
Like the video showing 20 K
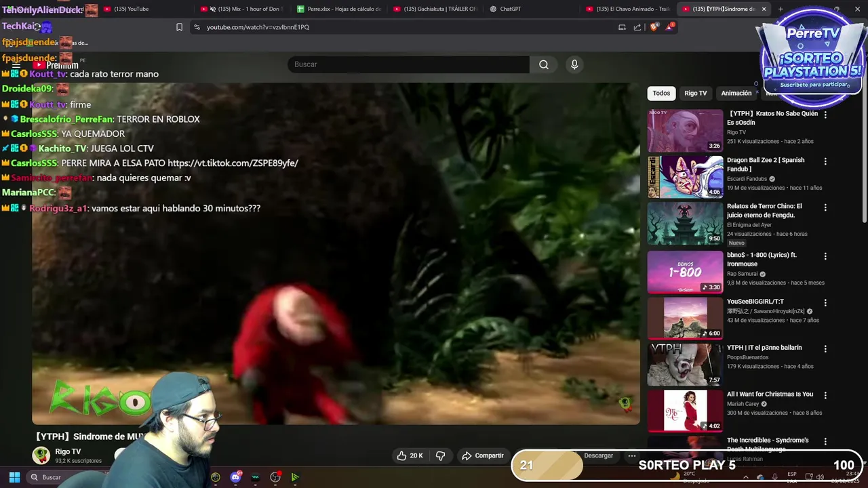[x=409, y=455]
